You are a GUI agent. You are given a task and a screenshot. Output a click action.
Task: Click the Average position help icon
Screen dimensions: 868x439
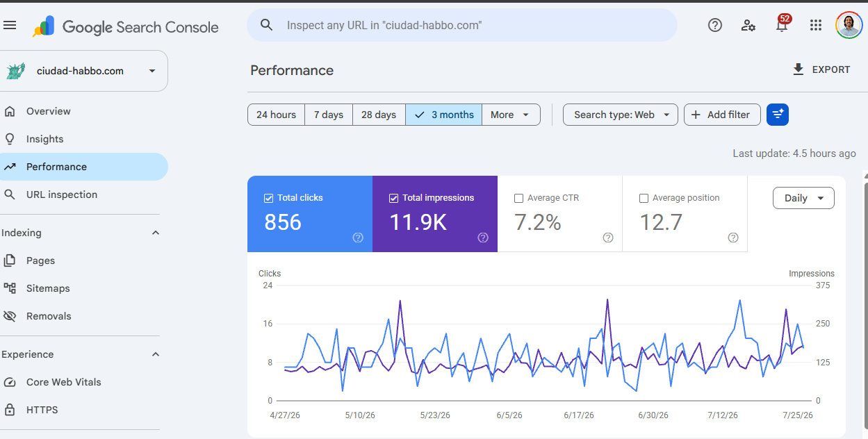[x=733, y=238]
